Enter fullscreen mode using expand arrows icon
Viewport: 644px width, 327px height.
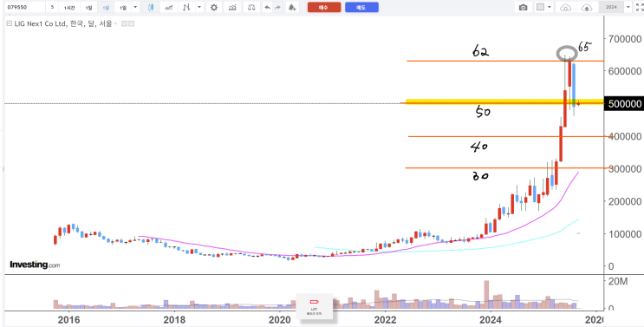(640, 8)
